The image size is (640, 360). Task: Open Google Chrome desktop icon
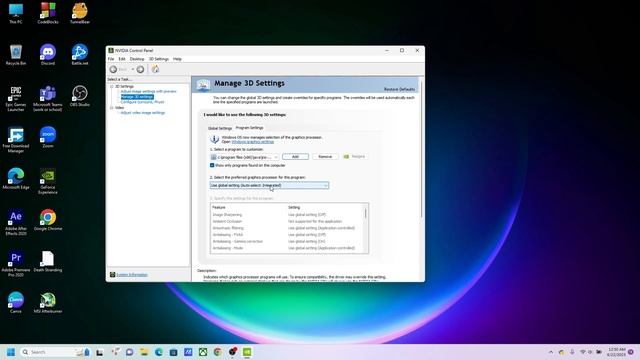coord(48,220)
